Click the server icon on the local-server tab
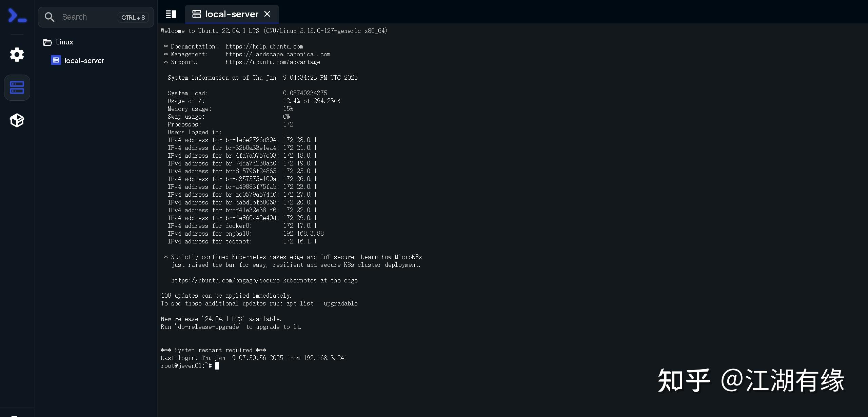This screenshot has width=868, height=417. click(x=197, y=14)
